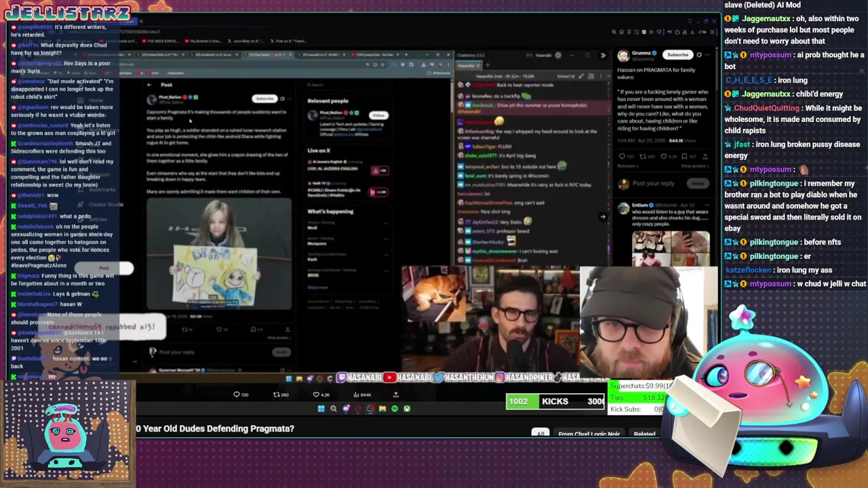Expand Chatterino panel with double-chevron icon
The height and width of the screenshot is (488, 868).
[x=603, y=56]
